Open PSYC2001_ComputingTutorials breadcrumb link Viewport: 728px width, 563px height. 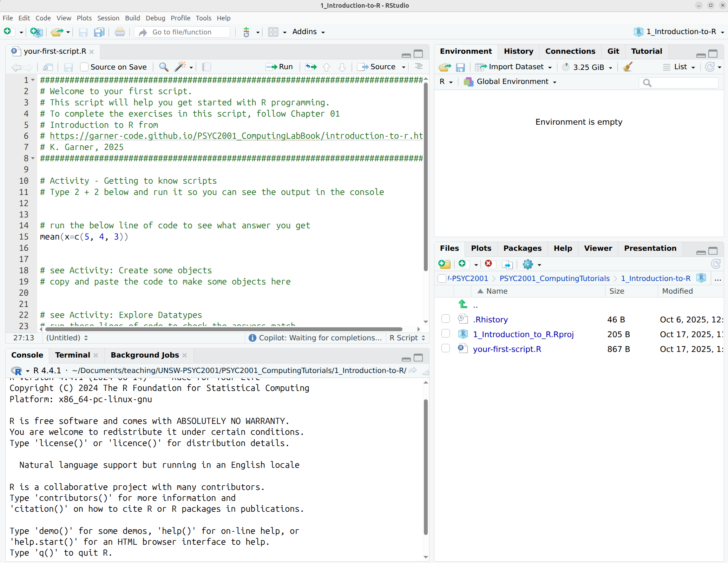click(x=554, y=278)
